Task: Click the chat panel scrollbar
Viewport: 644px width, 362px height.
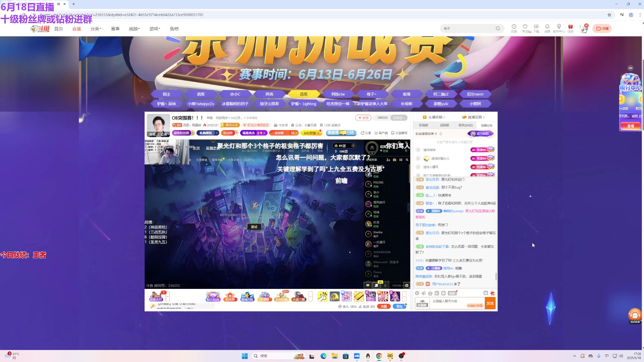Action: click(x=496, y=276)
